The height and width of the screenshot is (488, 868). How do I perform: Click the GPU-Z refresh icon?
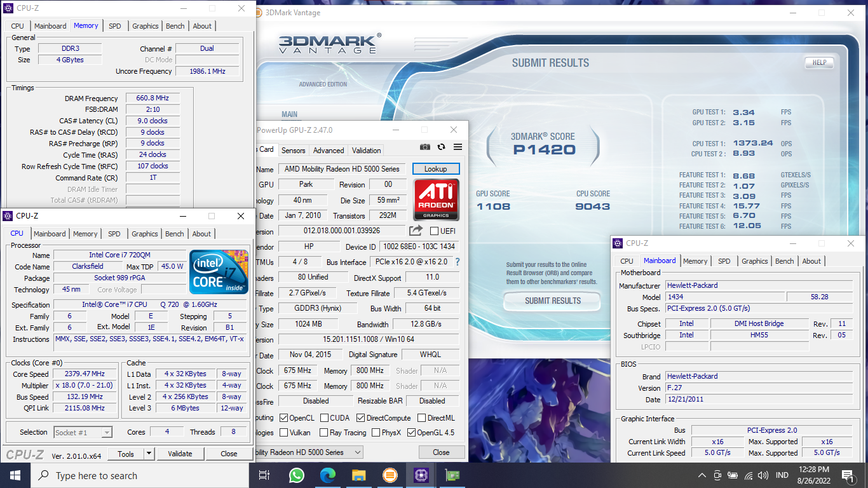(x=442, y=147)
